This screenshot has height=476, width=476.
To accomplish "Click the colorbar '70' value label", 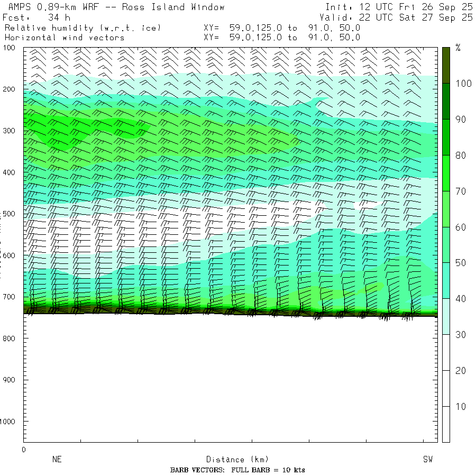I will [461, 191].
